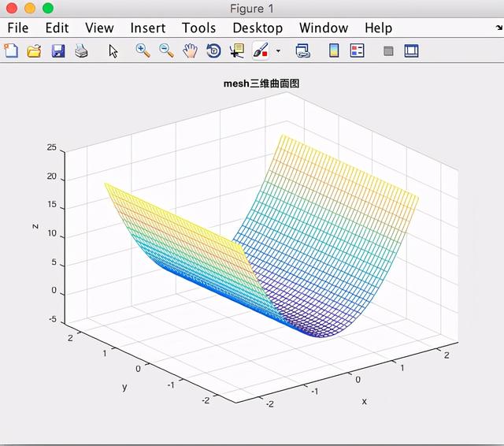Click the z-axis tick label 20
504x446 pixels.
[x=51, y=177]
